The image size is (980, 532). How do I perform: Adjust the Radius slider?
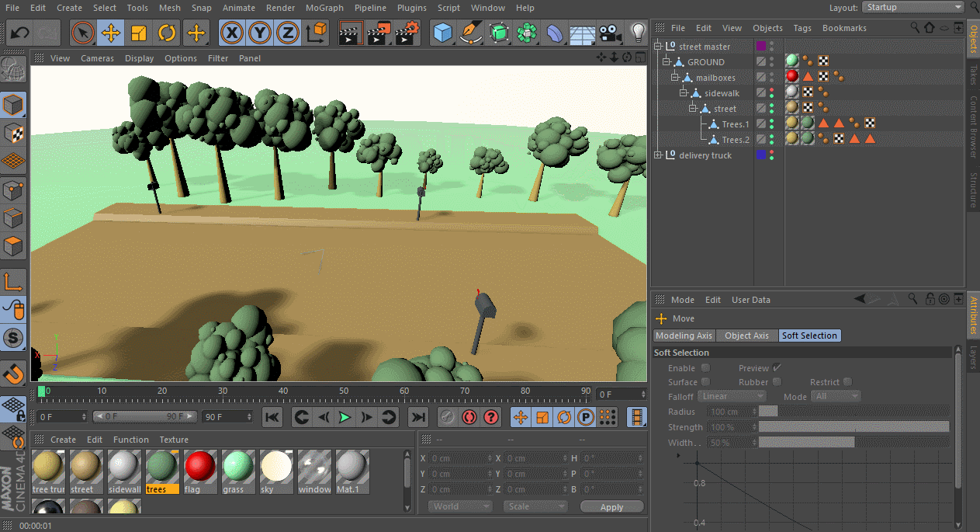click(854, 412)
